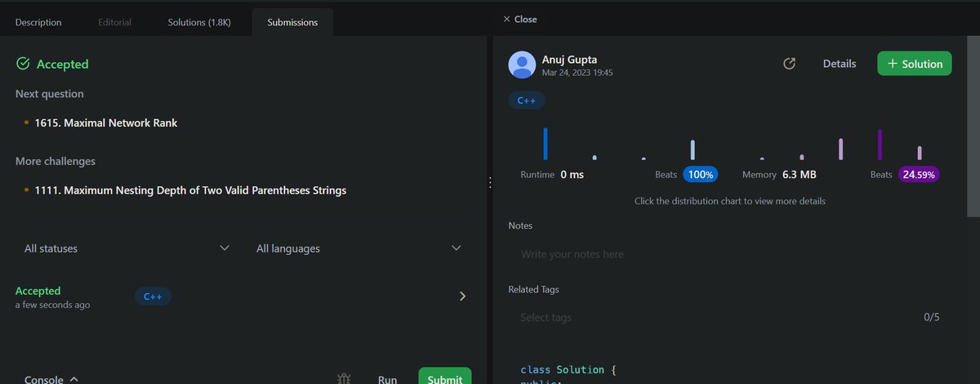Click the submission date Mar 24, 2023 19:45
Image resolution: width=980 pixels, height=384 pixels.
(x=577, y=73)
